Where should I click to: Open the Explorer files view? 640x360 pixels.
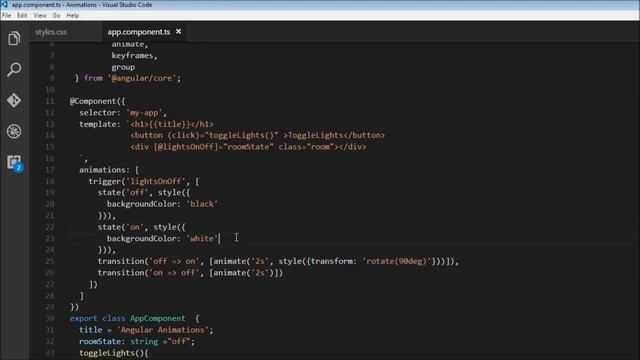point(14,38)
